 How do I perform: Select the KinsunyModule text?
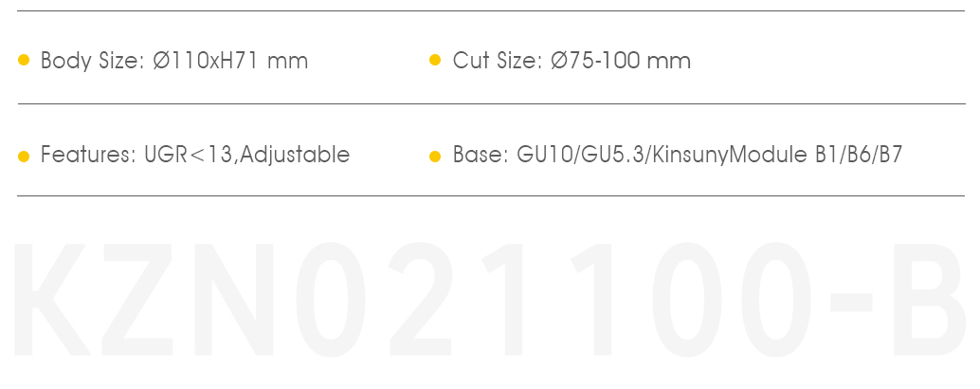(732, 155)
